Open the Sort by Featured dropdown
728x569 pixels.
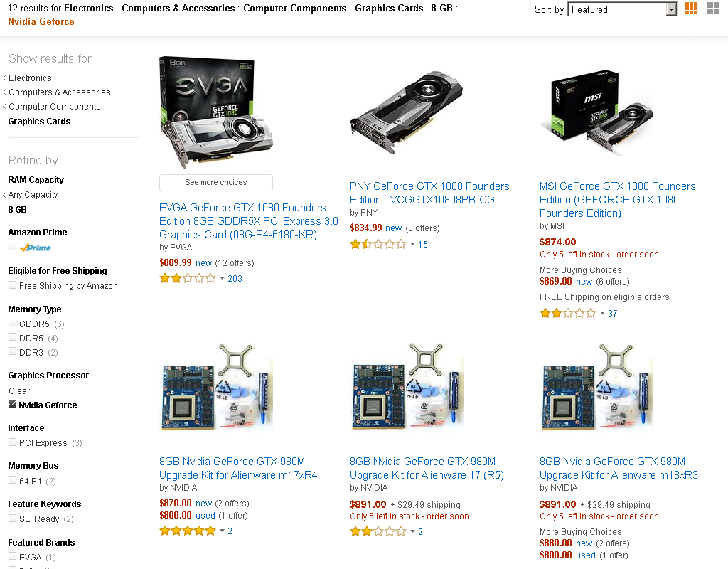point(622,9)
